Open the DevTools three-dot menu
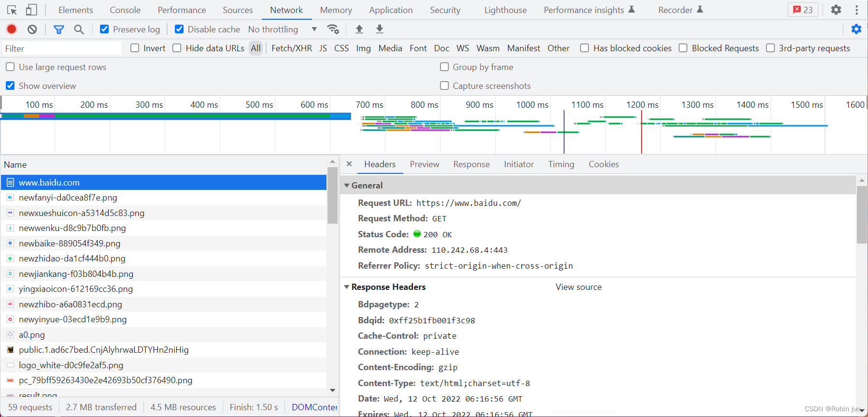This screenshot has width=868, height=417. [x=856, y=10]
